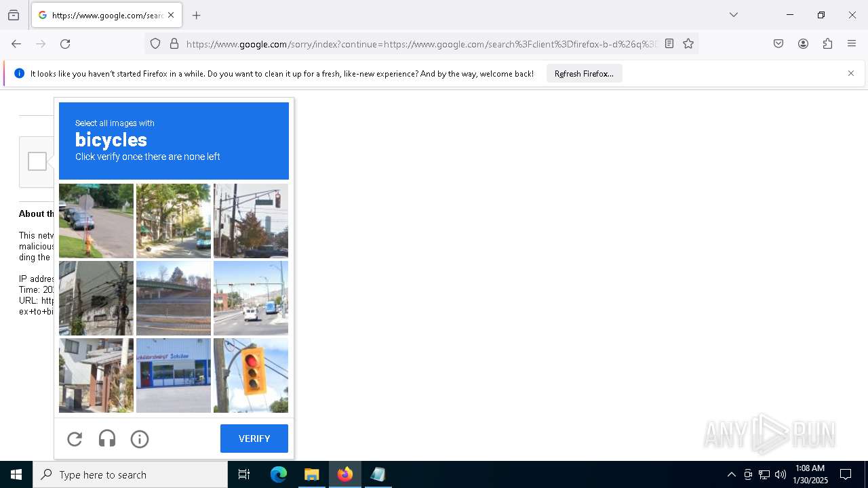Screen dimensions: 868x488
Task: Open volume control tray icon
Action: pos(781,474)
